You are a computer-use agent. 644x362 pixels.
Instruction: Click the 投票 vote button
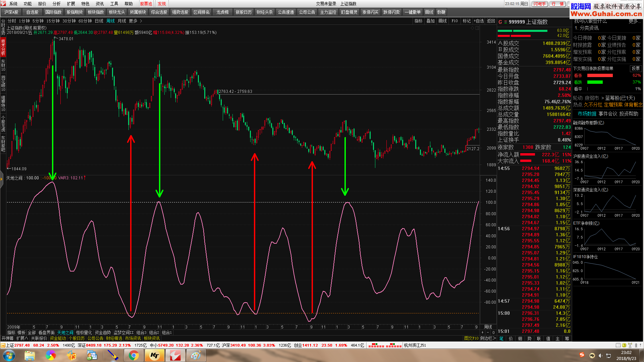coord(636,68)
